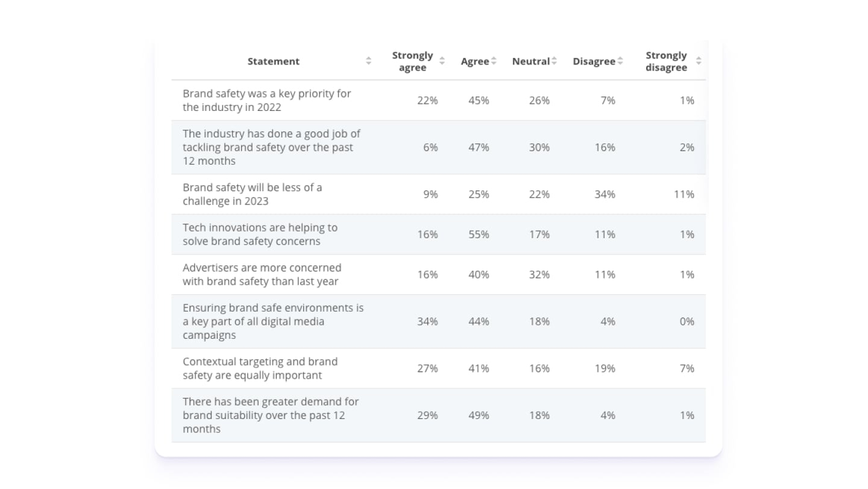Select the Agree column header label
Screen dimensions: 868x489
[x=474, y=61]
